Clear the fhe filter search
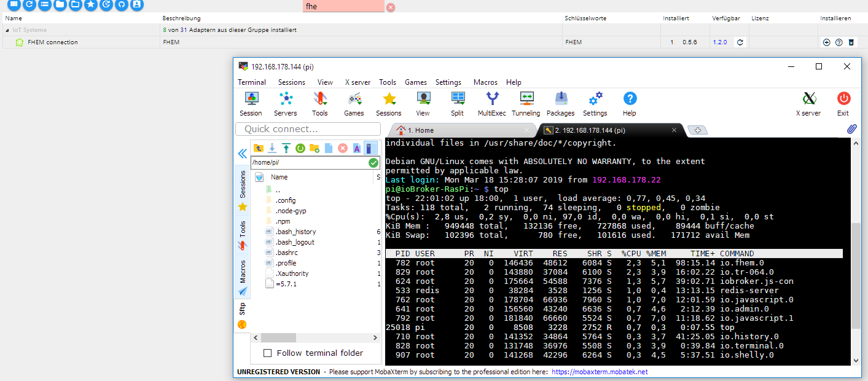This screenshot has height=381, width=868. (x=390, y=7)
